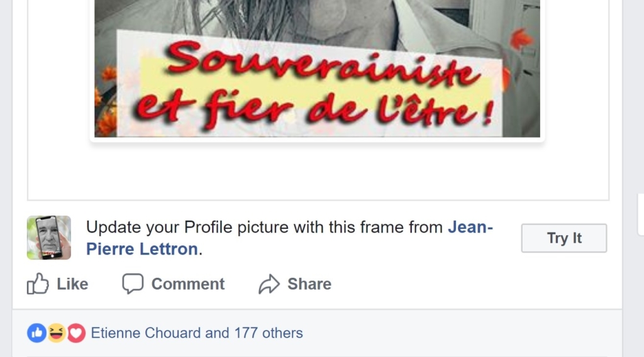Click the Haha laughing reaction emoji
Viewport: 644px width, 357px height.
[x=57, y=333]
